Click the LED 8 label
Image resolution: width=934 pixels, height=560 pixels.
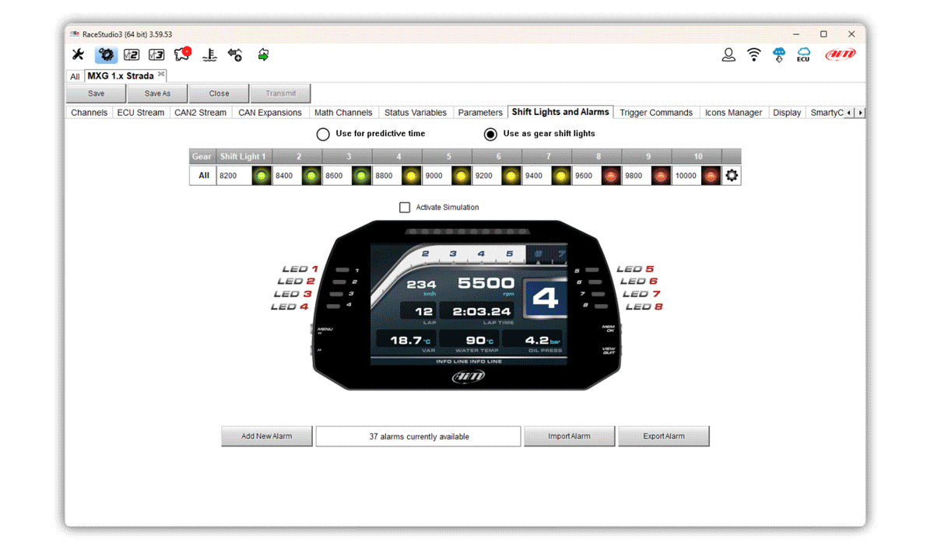(x=644, y=306)
